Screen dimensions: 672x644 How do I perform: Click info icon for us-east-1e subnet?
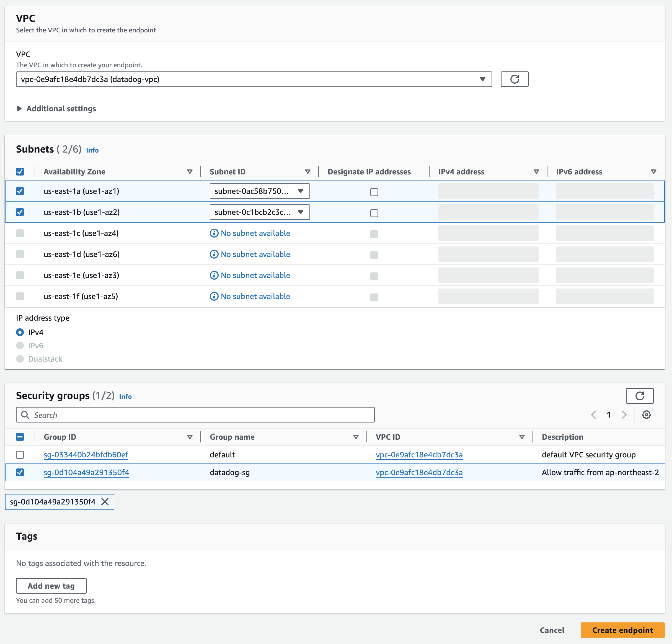click(x=214, y=275)
